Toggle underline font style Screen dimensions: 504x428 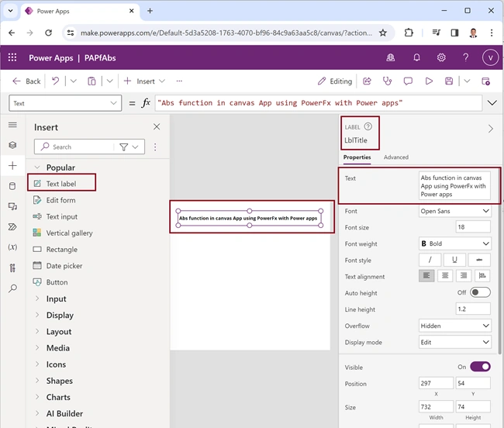pos(454,260)
